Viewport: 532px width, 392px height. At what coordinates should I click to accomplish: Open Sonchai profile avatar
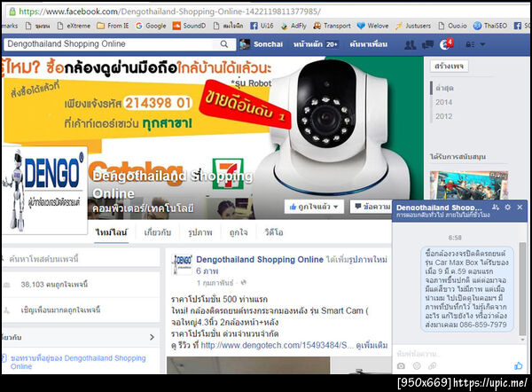point(245,44)
